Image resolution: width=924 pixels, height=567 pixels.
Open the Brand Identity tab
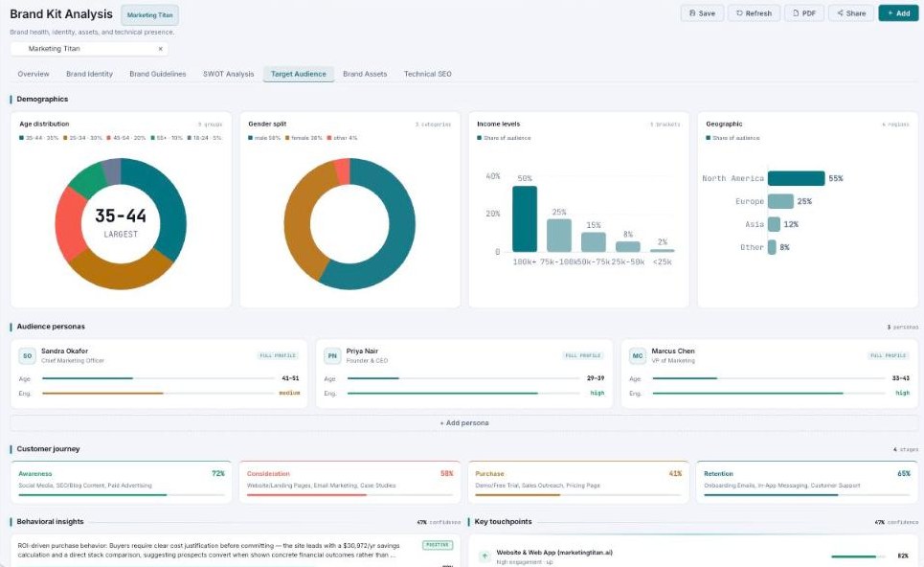(x=89, y=74)
